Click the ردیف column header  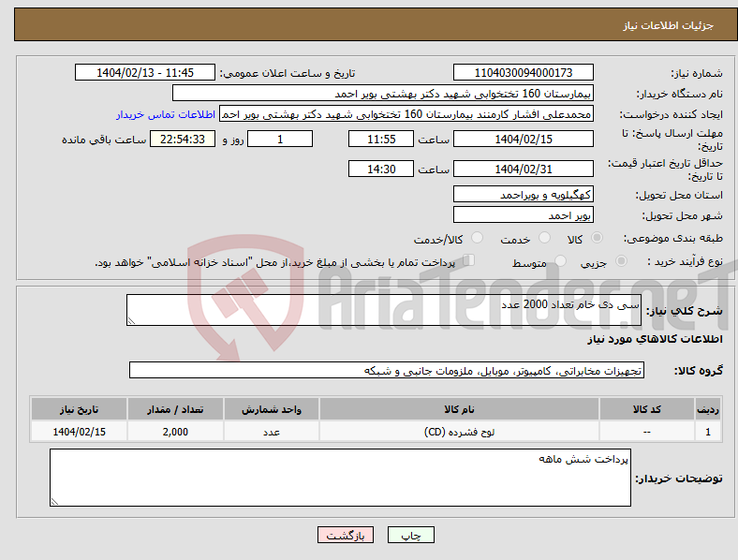(x=708, y=409)
